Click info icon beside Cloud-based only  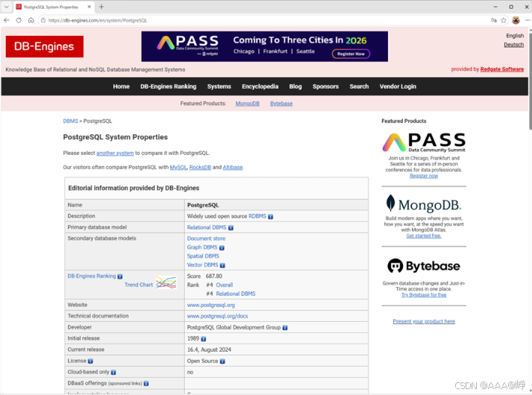[113, 373]
